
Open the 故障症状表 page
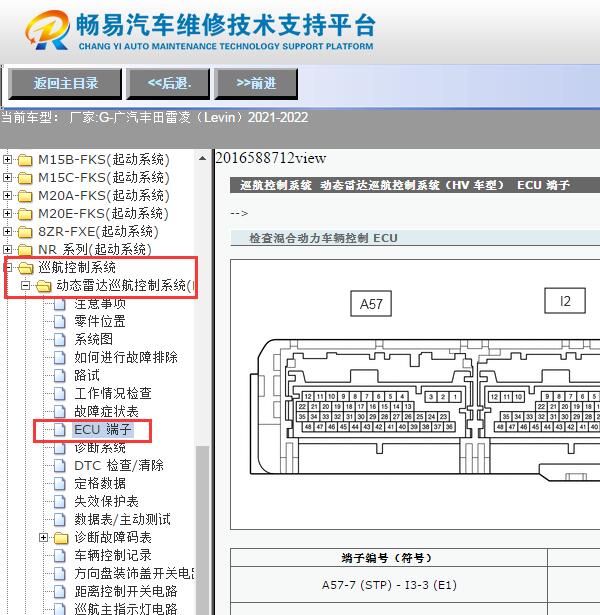pyautogui.click(x=106, y=411)
